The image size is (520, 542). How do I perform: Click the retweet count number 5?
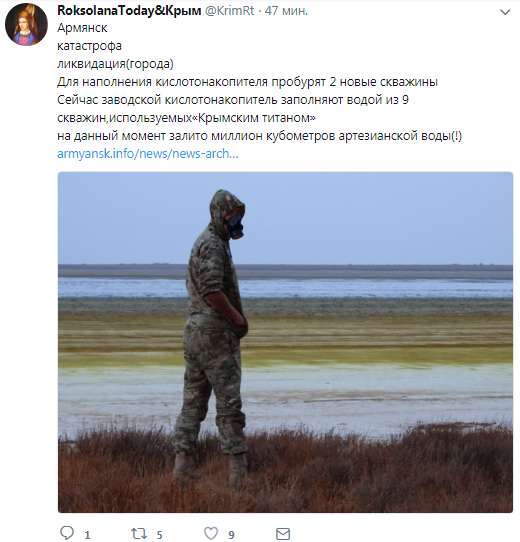click(x=159, y=535)
